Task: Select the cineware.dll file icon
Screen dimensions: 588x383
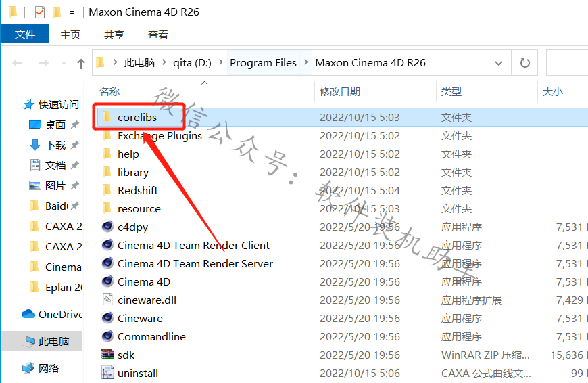Action: point(107,300)
